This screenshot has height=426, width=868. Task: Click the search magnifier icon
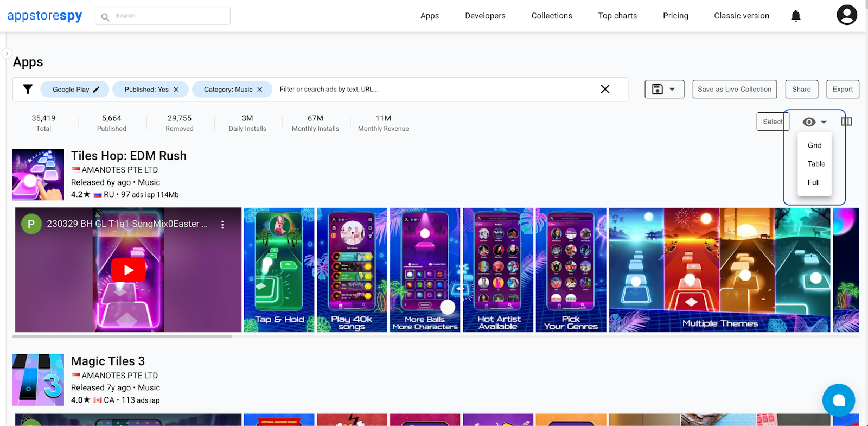pyautogui.click(x=105, y=17)
